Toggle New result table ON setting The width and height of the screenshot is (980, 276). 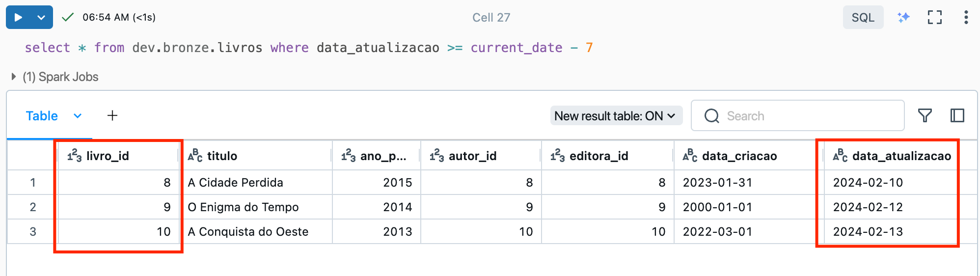616,116
